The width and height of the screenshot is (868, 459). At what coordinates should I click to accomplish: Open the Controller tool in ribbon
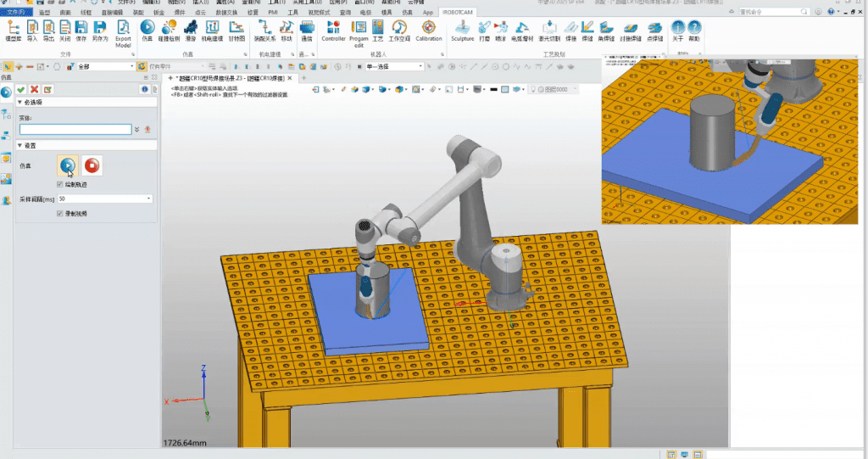click(333, 31)
